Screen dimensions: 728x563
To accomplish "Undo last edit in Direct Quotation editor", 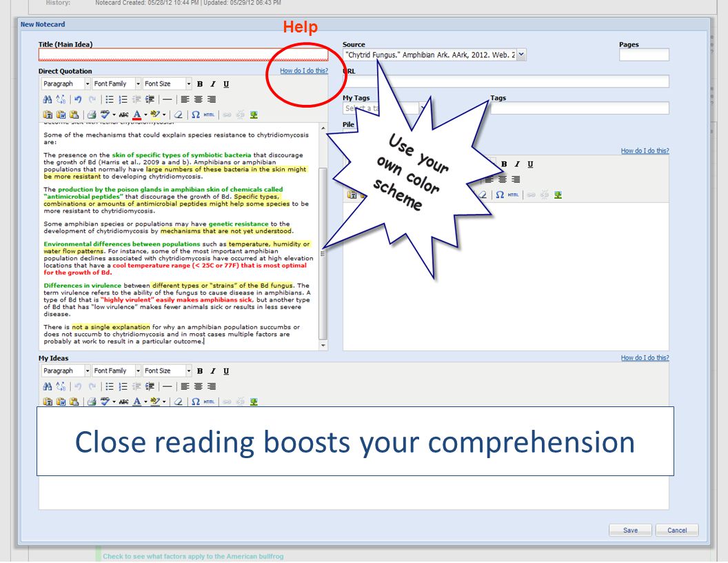I will (78, 99).
